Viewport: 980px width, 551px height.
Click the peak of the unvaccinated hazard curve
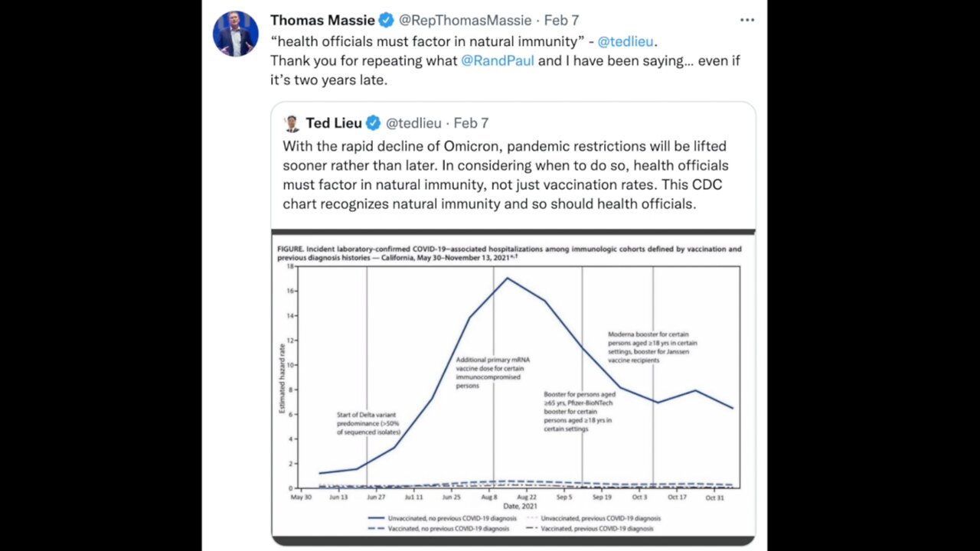[507, 278]
